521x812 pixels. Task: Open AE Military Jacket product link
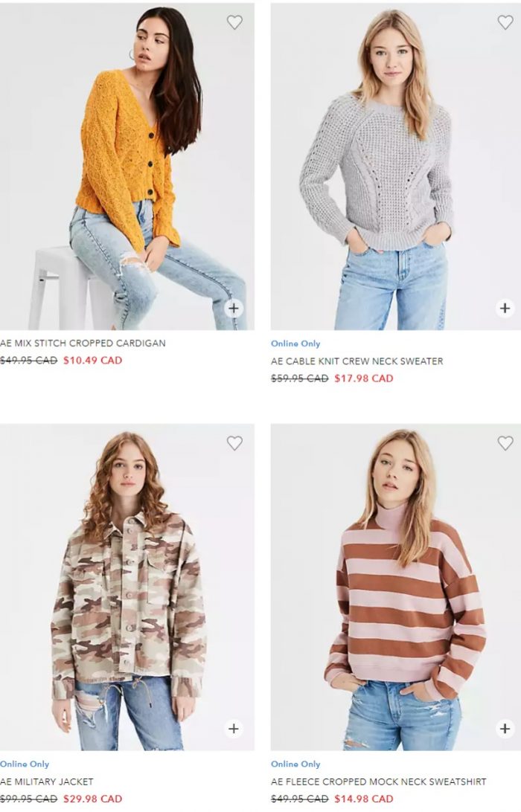click(x=47, y=782)
